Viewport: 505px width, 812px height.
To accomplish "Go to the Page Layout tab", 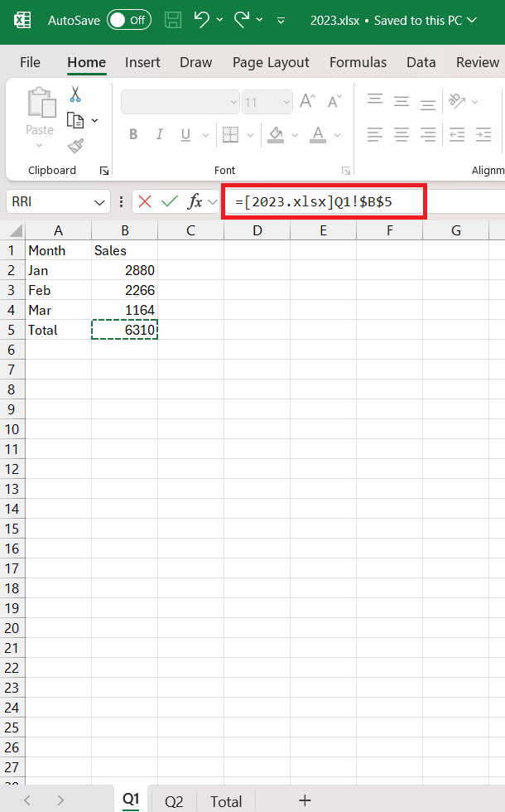I will click(271, 62).
